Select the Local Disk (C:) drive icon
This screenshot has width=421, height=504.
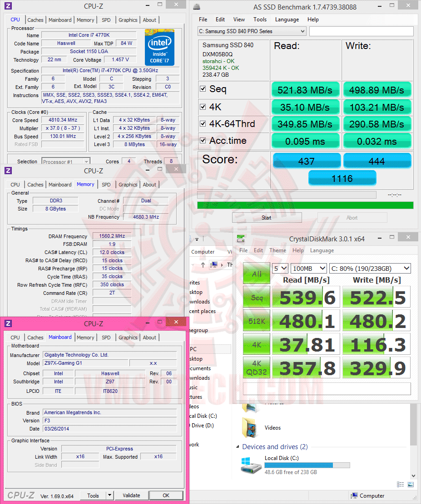[x=251, y=465]
